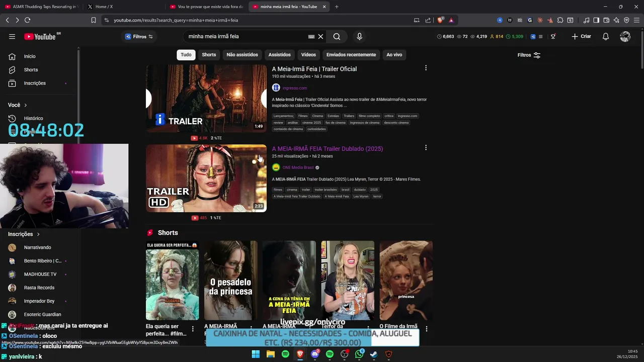Open the notifications bell
The image size is (644, 362).
(x=606, y=36)
